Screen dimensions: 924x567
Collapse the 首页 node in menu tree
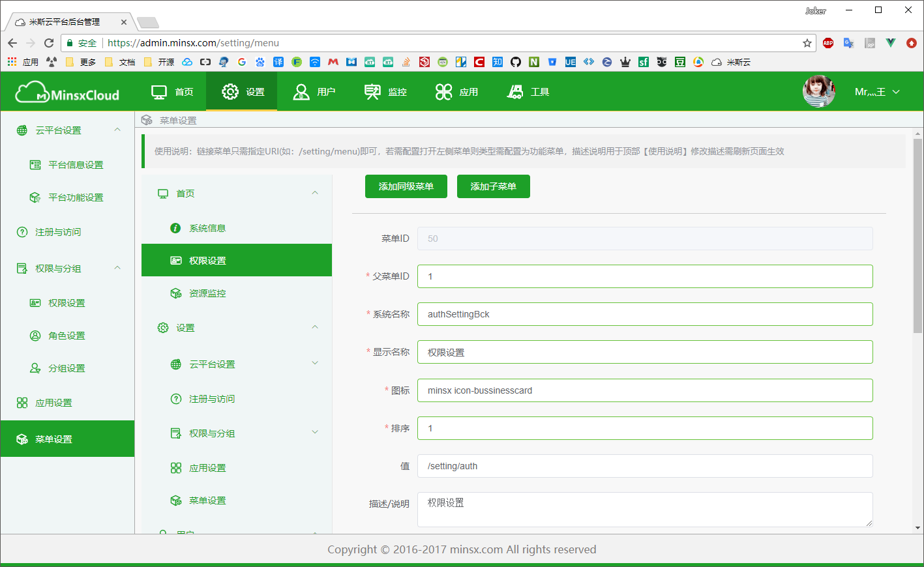315,193
